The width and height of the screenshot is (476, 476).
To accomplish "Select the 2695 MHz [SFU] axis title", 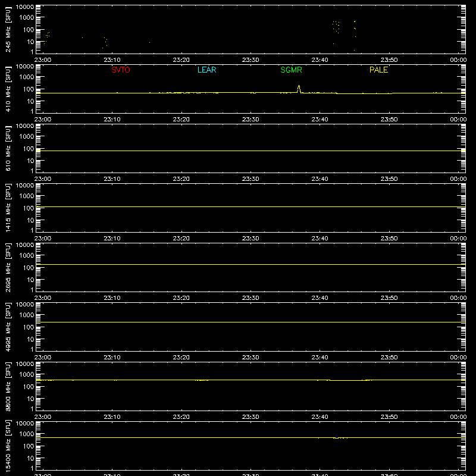I will click(x=8, y=267).
